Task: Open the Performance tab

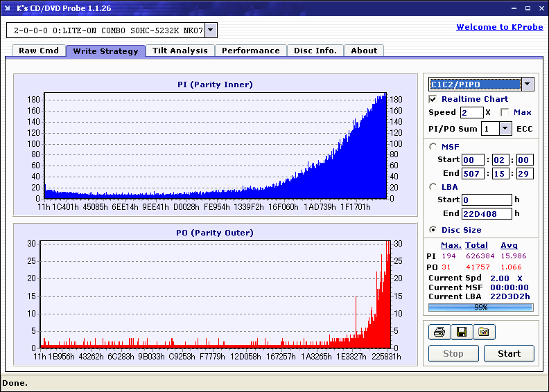Action: click(x=251, y=51)
